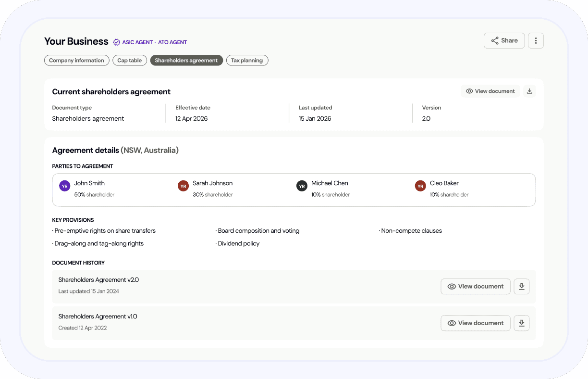
Task: Click John Smith's purple avatar icon
Action: (x=64, y=186)
